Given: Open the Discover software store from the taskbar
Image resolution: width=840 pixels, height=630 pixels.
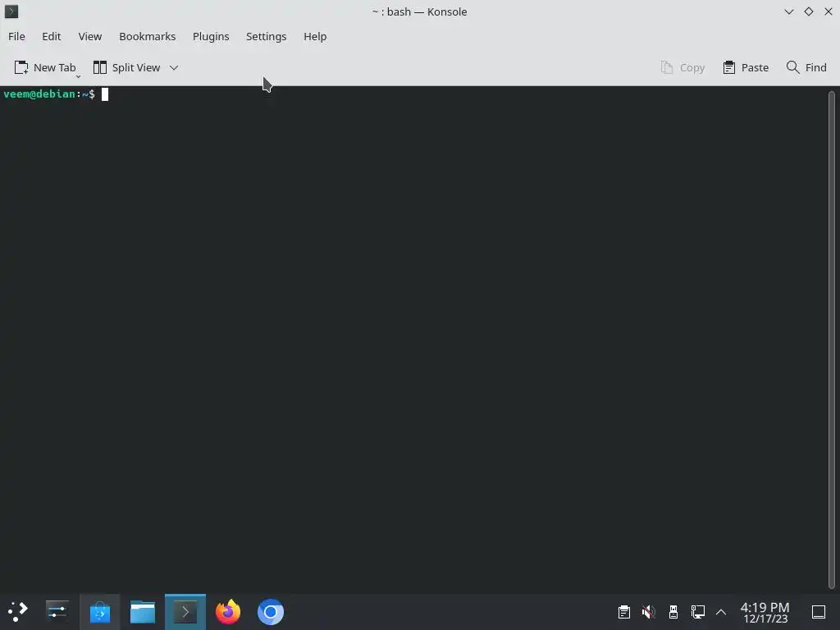Looking at the screenshot, I should pos(99,612).
